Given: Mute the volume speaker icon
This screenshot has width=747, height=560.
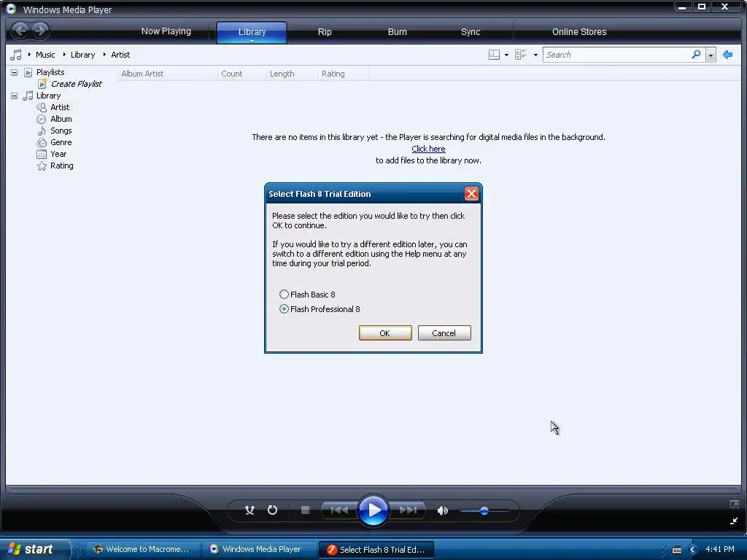Looking at the screenshot, I should (x=443, y=510).
